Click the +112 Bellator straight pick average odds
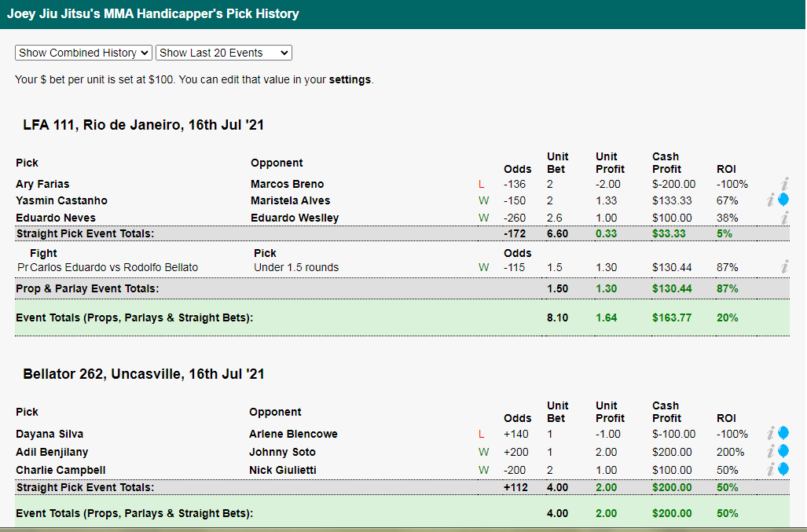This screenshot has width=807, height=532. coord(515,487)
